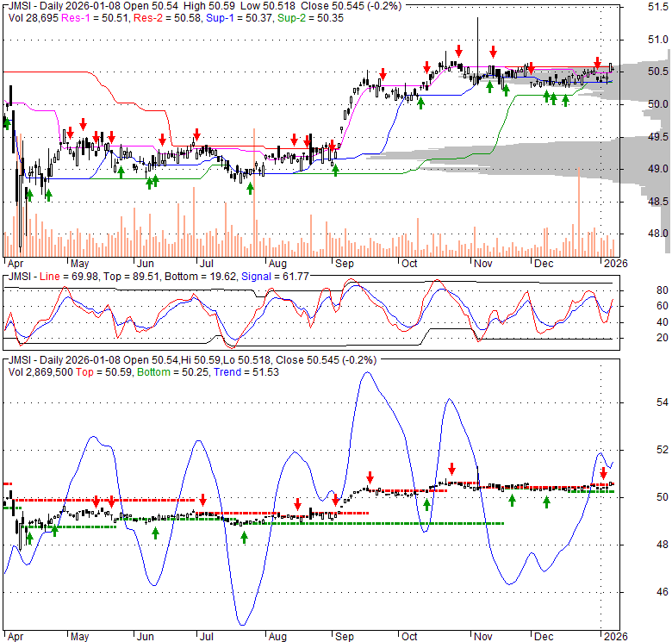Click the Trend = 51.53 label

pyautogui.click(x=246, y=372)
